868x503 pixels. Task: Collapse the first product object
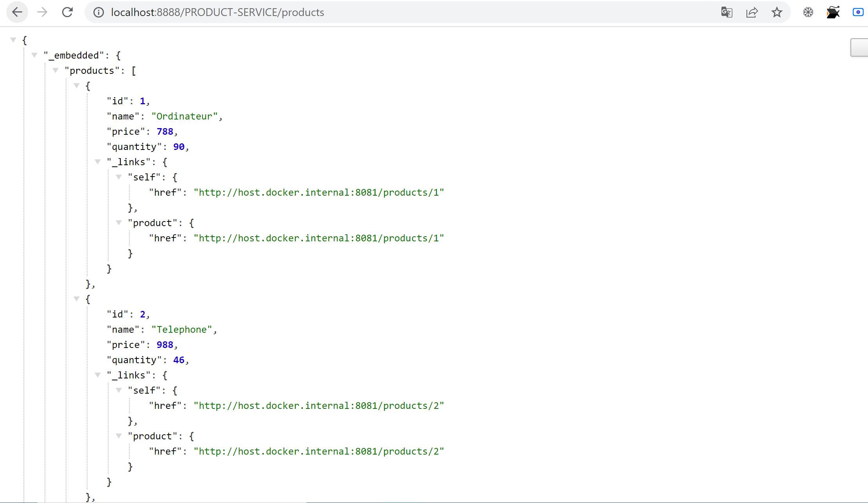click(x=77, y=86)
